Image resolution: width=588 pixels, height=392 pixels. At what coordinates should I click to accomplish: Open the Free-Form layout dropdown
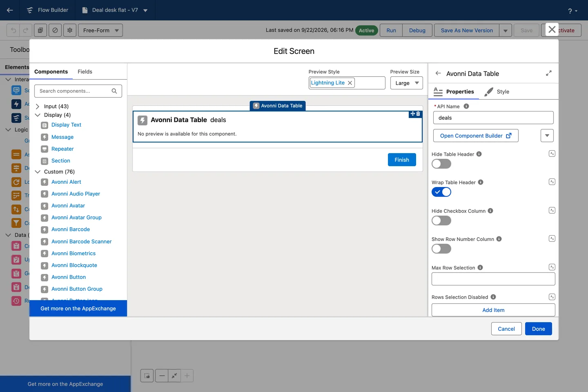pyautogui.click(x=100, y=30)
